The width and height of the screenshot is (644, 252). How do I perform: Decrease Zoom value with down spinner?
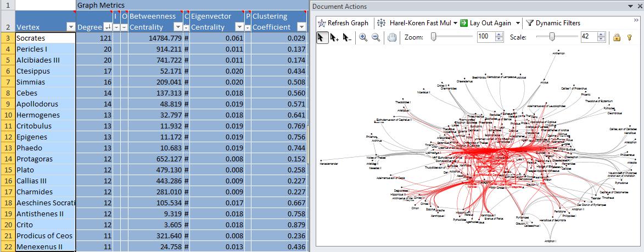coord(499,40)
